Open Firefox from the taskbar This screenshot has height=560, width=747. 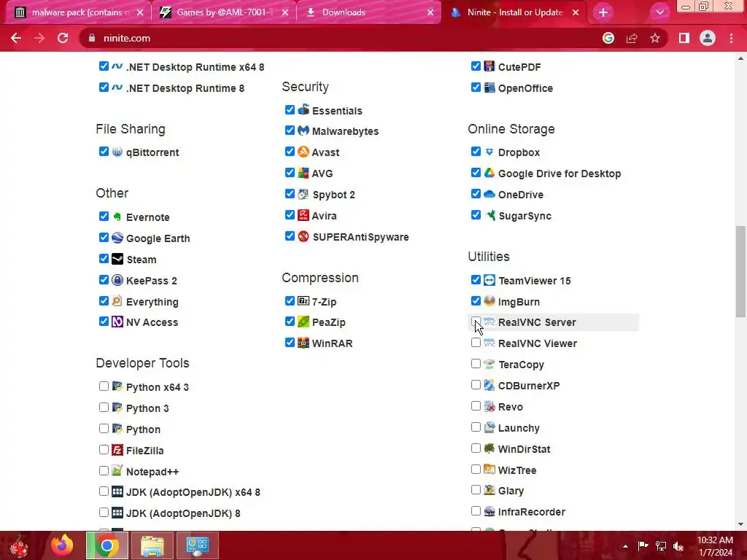click(x=63, y=545)
